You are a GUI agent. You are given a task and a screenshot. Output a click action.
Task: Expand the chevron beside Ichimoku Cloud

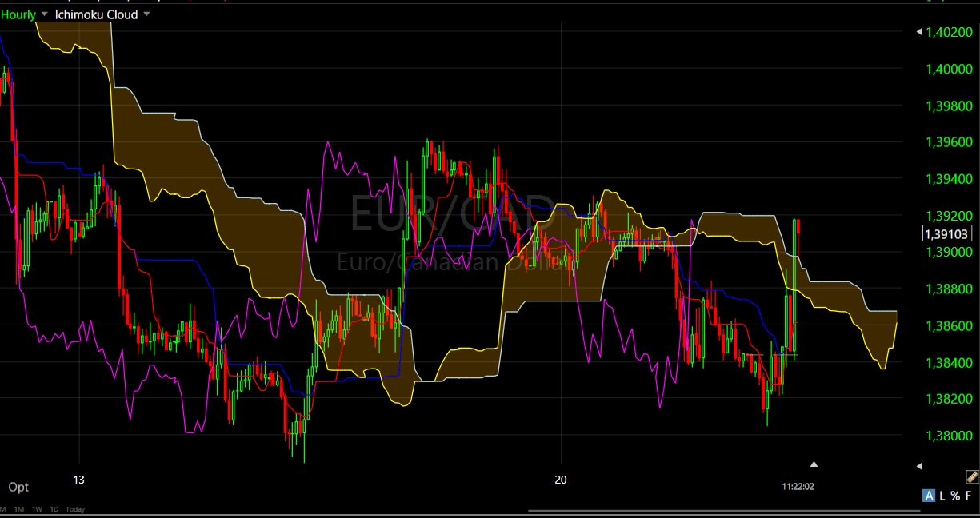pyautogui.click(x=146, y=14)
